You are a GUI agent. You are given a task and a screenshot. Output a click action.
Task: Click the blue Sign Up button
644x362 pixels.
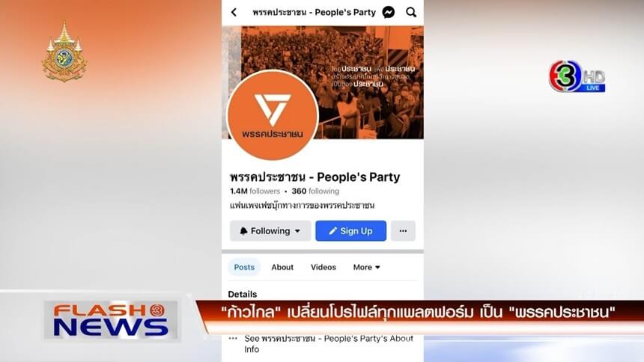coord(350,230)
